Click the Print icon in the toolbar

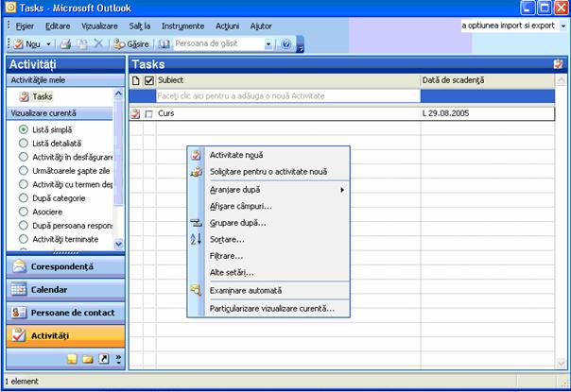pyautogui.click(x=65, y=44)
